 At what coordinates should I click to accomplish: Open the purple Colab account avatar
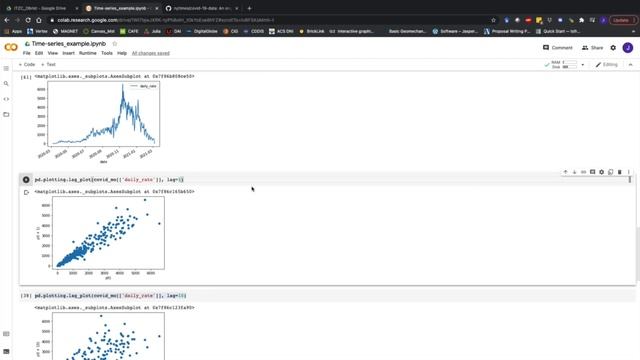pyautogui.click(x=628, y=48)
